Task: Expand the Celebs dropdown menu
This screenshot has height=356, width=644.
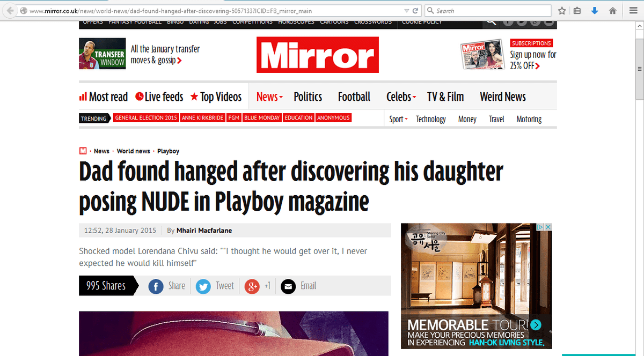Action: point(401,97)
